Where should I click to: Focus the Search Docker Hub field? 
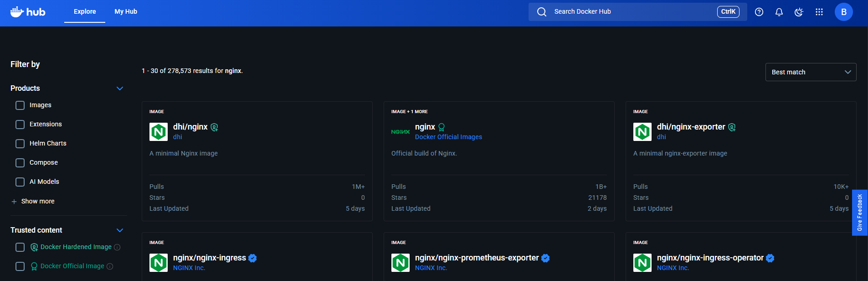[x=638, y=12]
